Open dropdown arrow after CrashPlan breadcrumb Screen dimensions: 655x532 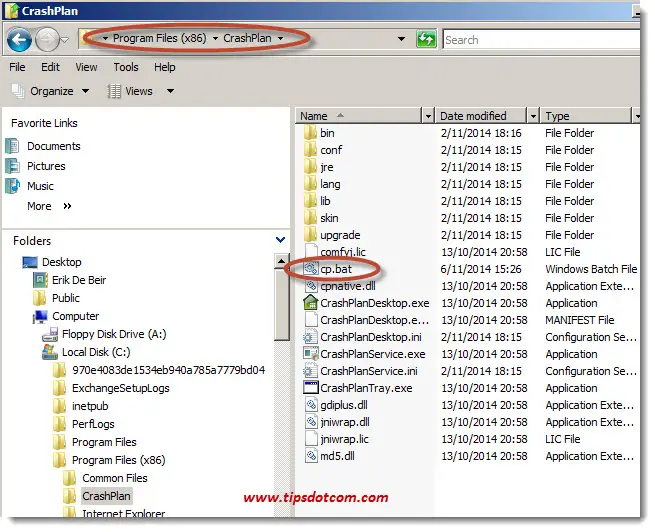pos(281,39)
